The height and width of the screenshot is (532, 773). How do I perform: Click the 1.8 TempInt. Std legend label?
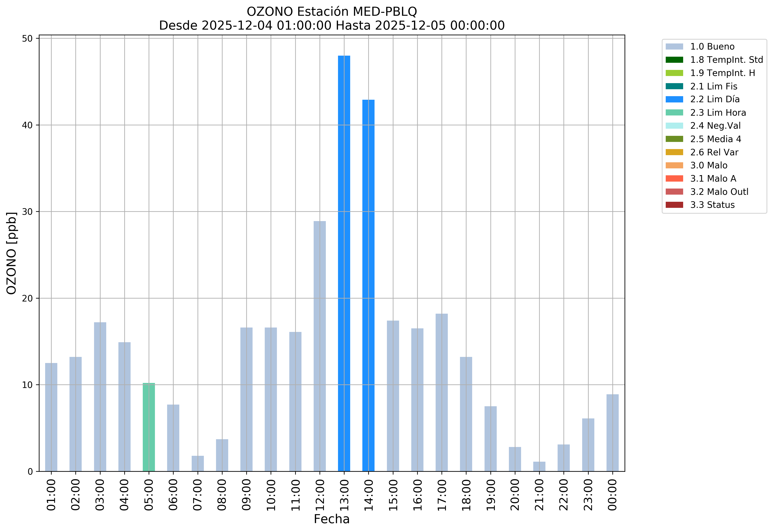tap(726, 60)
